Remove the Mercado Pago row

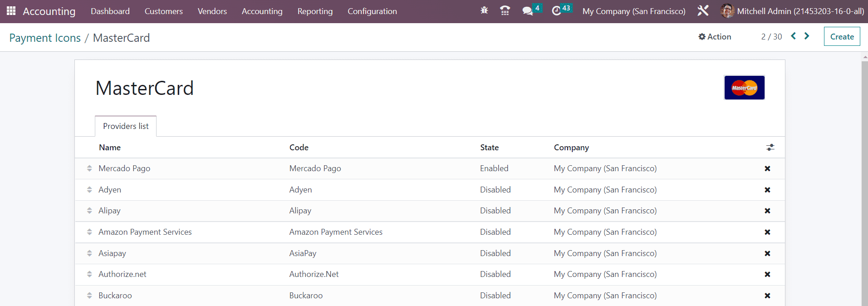[x=767, y=168]
